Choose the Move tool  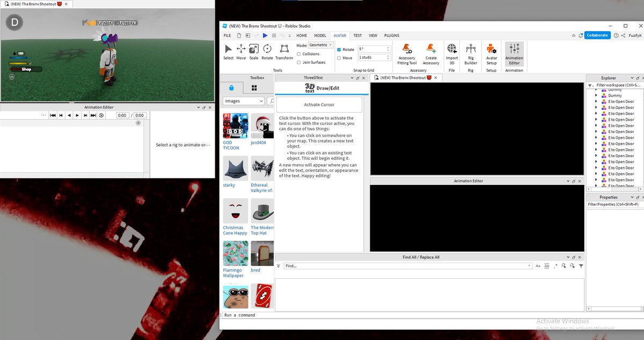click(241, 51)
